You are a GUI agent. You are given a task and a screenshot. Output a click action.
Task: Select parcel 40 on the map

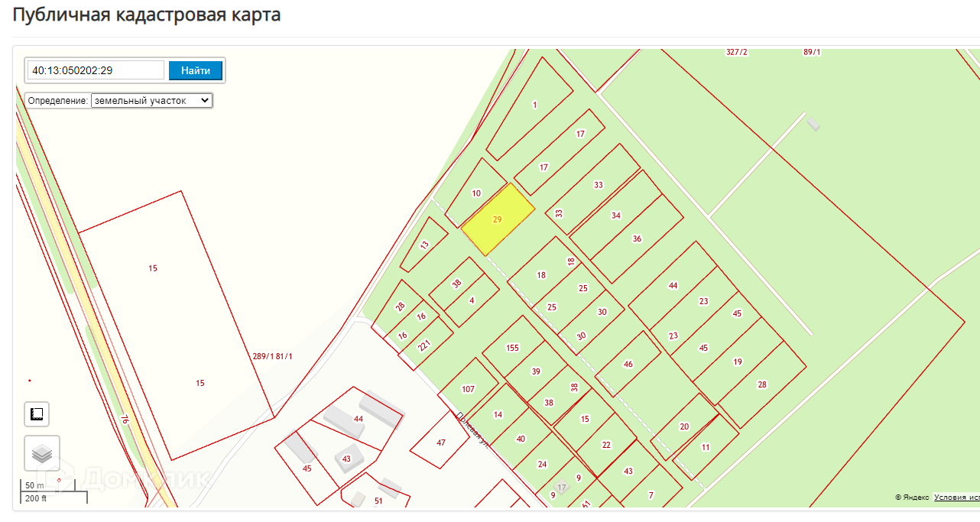521,439
